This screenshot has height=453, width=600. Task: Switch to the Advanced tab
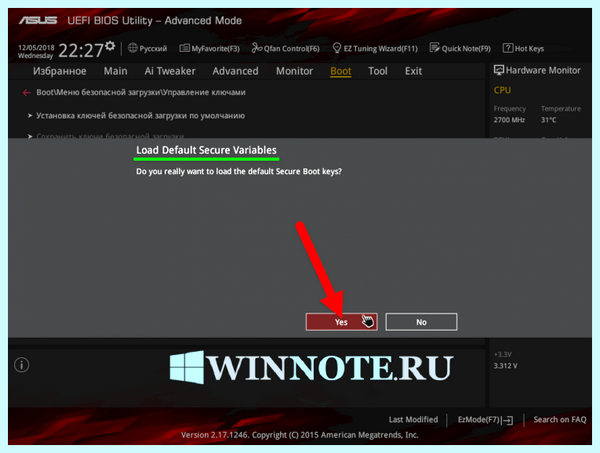click(x=235, y=71)
